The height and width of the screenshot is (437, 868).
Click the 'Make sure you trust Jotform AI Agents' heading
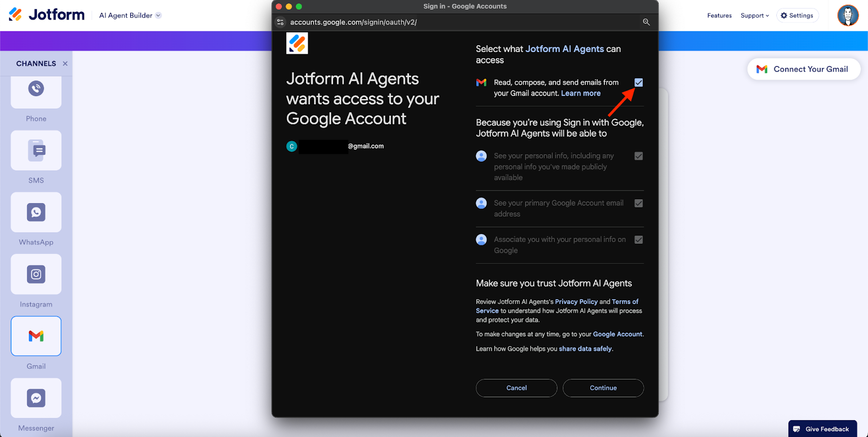[554, 283]
